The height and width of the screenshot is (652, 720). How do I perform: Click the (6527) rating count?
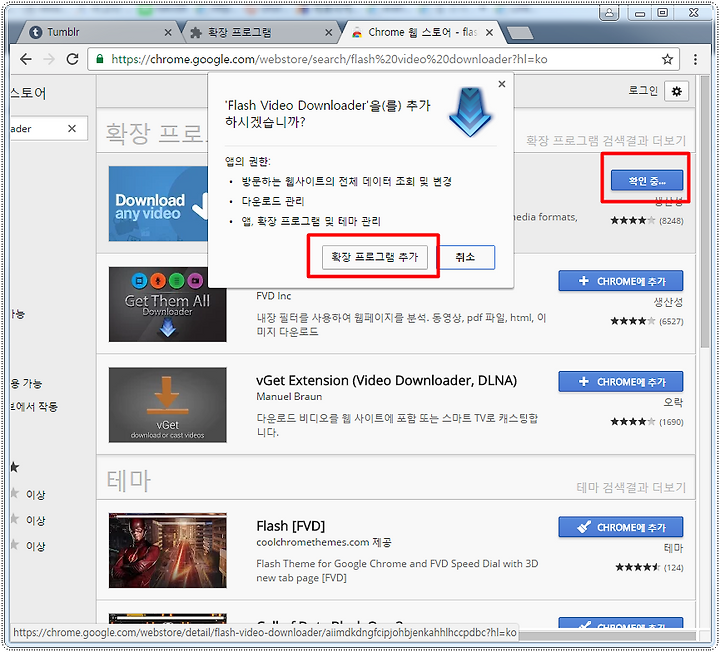point(671,321)
